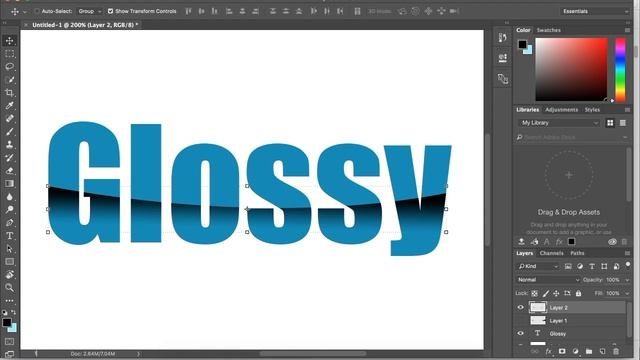Image resolution: width=640 pixels, height=360 pixels.
Task: Open the My Library dropdown
Action: [x=559, y=123]
